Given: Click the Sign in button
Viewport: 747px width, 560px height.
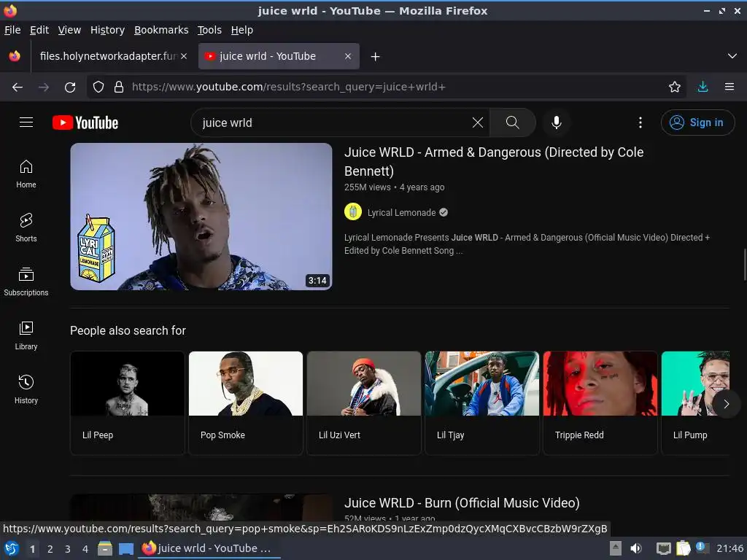Looking at the screenshot, I should 697,122.
